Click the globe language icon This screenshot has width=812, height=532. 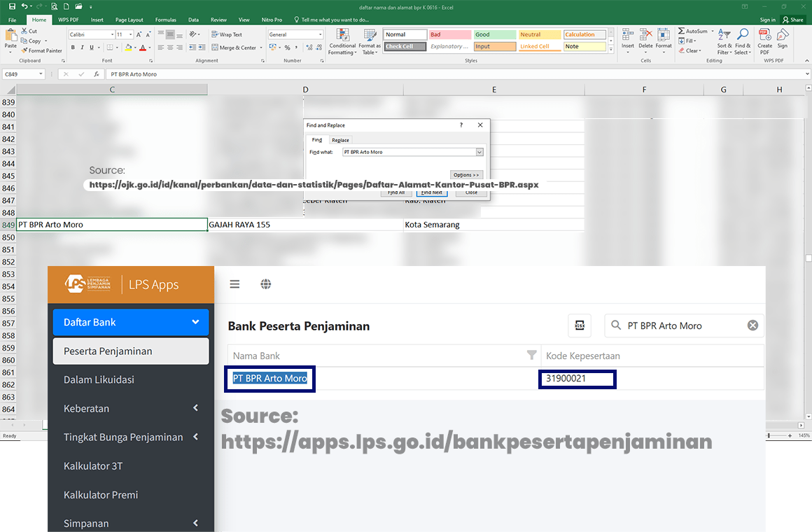point(266,284)
